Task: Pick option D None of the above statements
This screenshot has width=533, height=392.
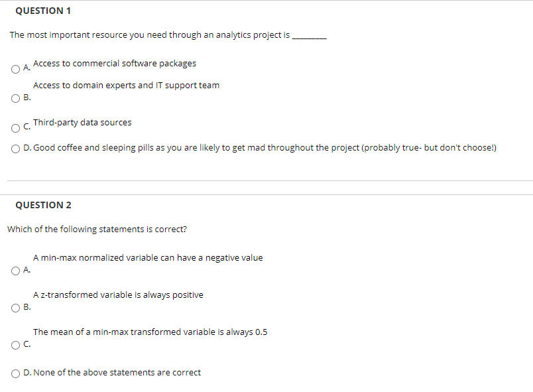Action: coord(15,373)
